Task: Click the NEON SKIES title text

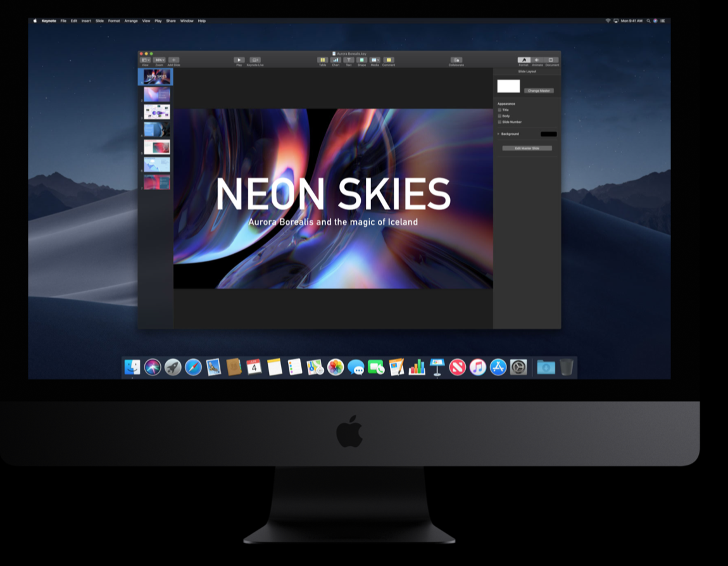Action: 333,194
